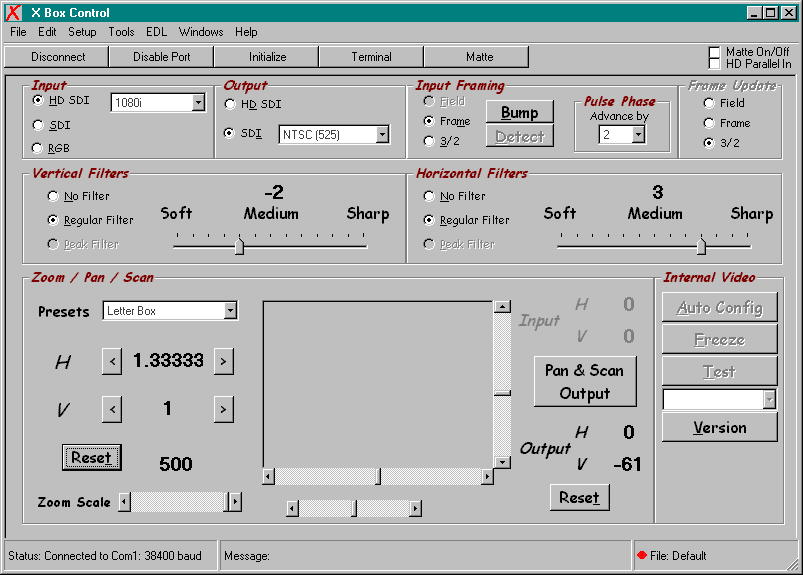This screenshot has width=803, height=575.
Task: Click the Version button in Internal Video
Action: tap(719, 427)
